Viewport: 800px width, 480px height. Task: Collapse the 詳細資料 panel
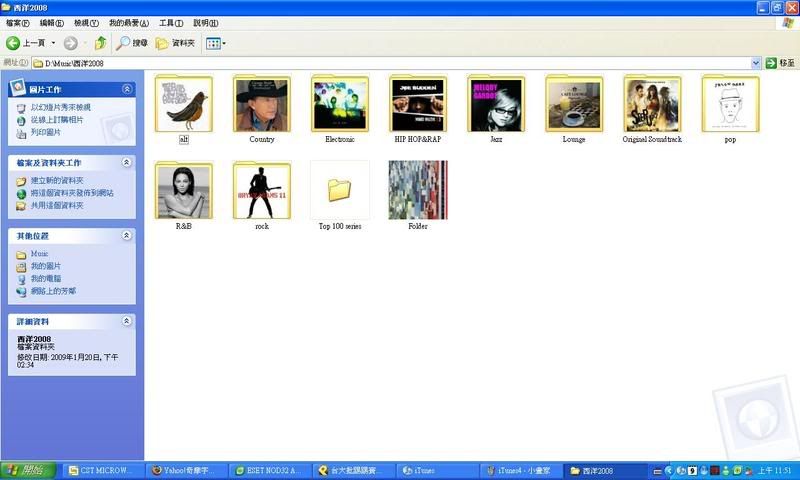click(x=127, y=322)
